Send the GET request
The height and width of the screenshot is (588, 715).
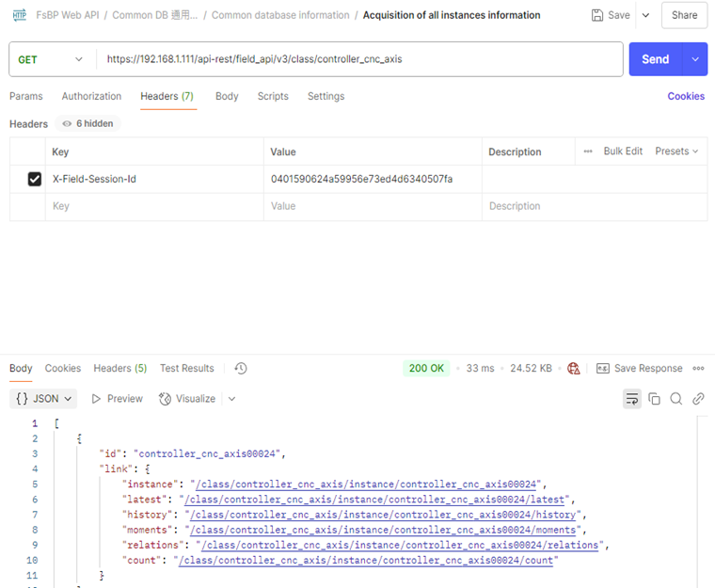[x=656, y=59]
